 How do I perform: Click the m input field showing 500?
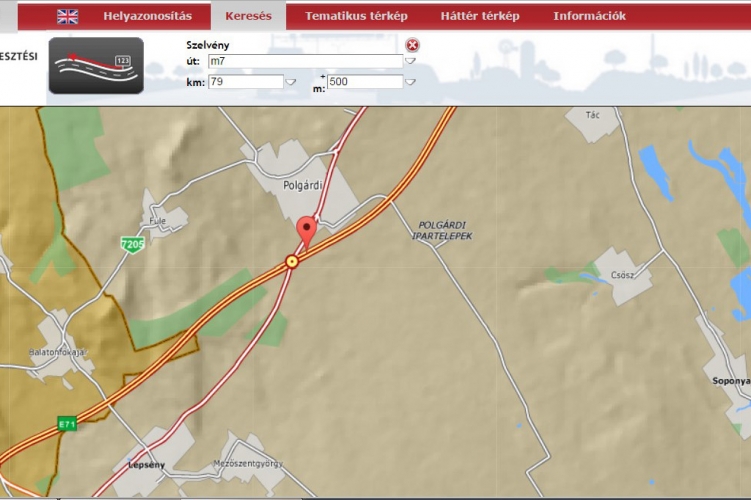point(364,82)
